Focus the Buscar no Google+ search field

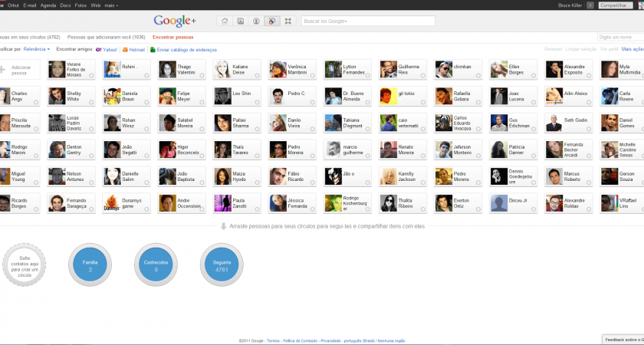tap(368, 21)
